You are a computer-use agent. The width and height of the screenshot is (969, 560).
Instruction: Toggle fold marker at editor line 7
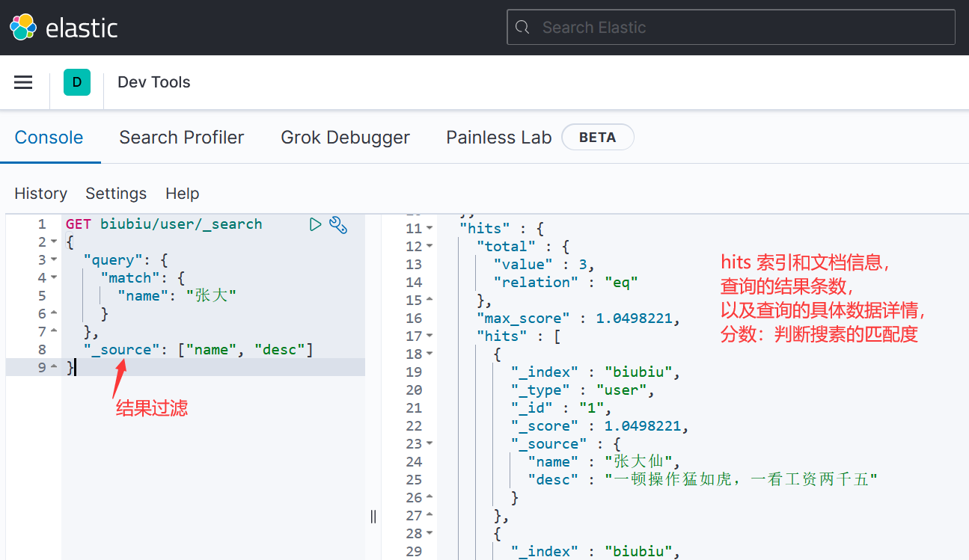(53, 332)
